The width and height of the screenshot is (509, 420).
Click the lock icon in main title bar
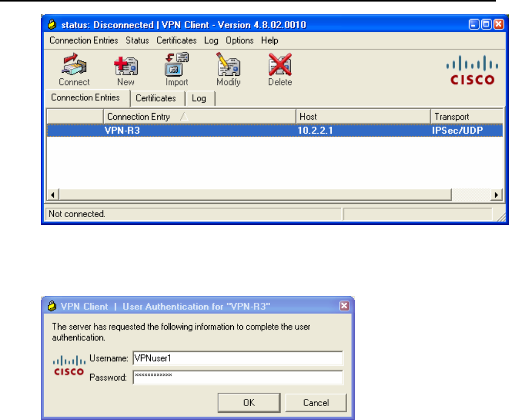52,24
